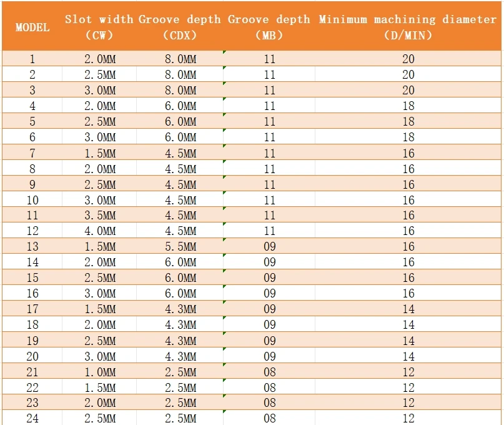Click MB value 09 in model 19 row
The image size is (504, 425).
point(270,341)
